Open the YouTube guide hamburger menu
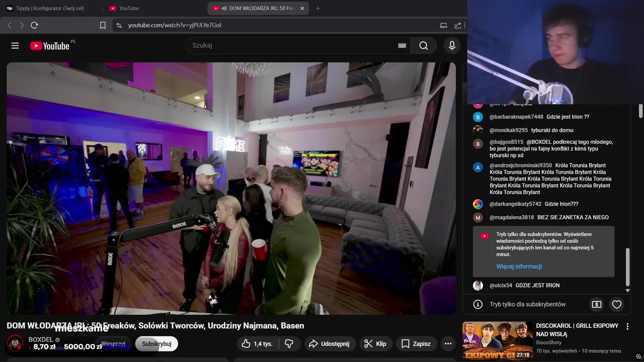Image resolution: width=644 pixels, height=362 pixels. [15, 46]
